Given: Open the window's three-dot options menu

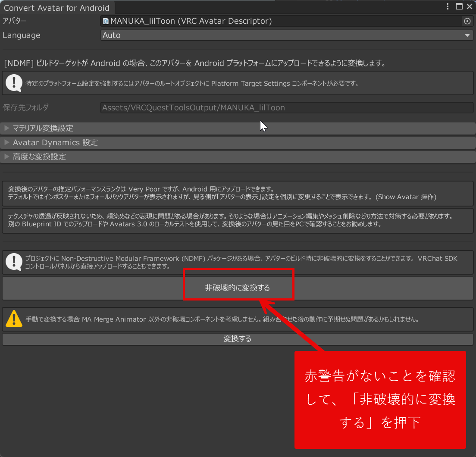Looking at the screenshot, I should [x=448, y=6].
